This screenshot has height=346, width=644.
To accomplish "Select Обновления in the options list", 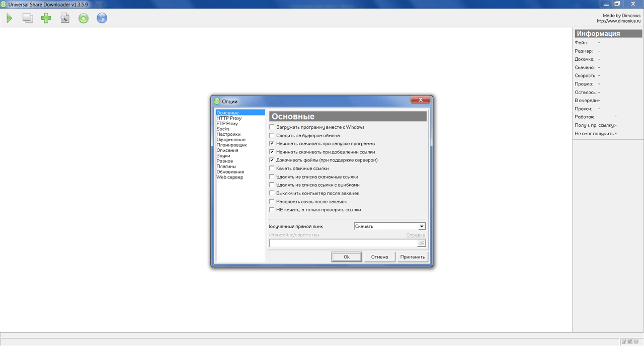I will (x=230, y=172).
